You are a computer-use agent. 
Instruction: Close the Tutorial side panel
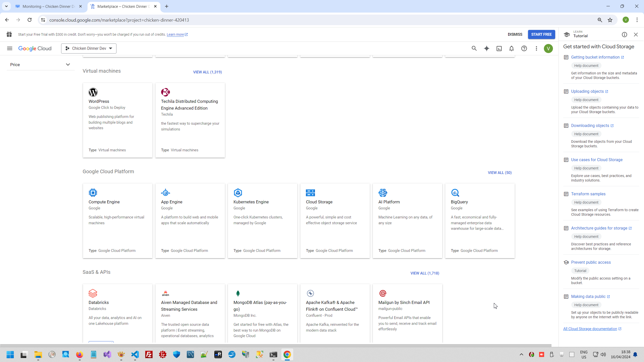636,34
